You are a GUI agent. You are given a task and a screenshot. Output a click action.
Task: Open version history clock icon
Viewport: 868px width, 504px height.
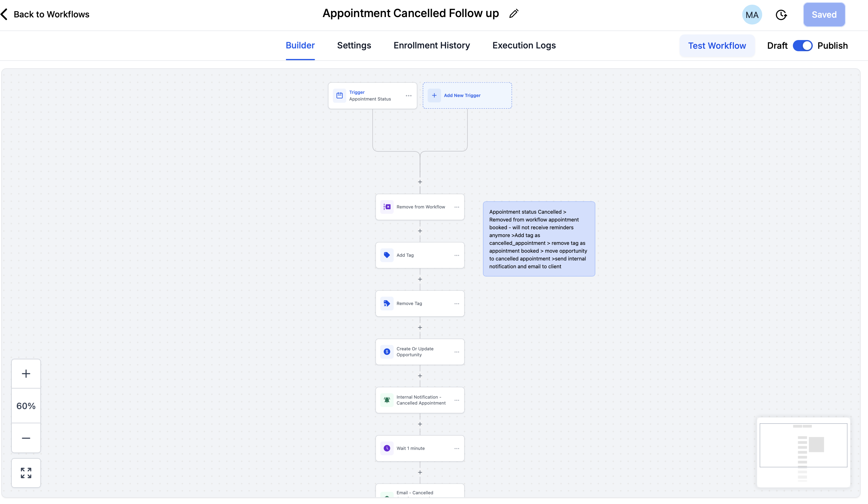781,15
